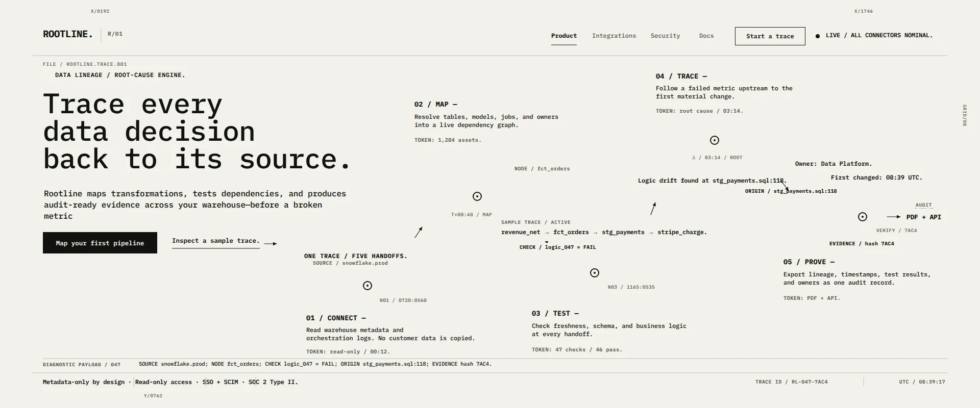980x408 pixels.
Task: Click ONE TRACE / FIVE HANDOFFS text
Action: click(356, 256)
